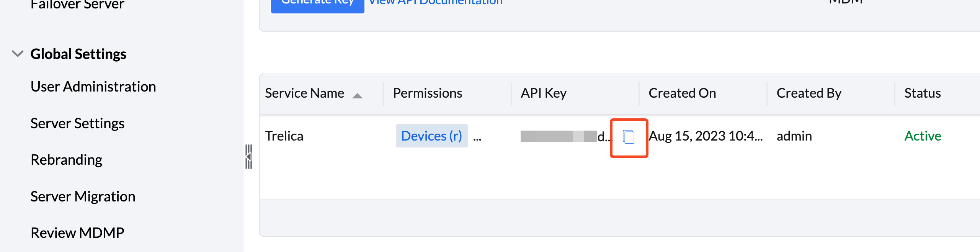Sort by Created On column header
This screenshot has width=980, height=252.
click(x=682, y=93)
